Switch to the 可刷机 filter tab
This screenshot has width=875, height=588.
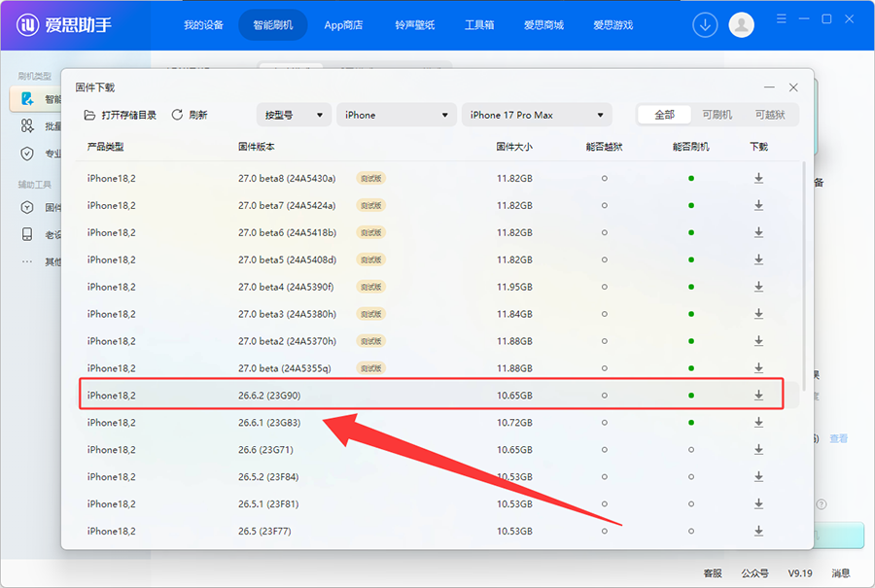click(x=717, y=115)
